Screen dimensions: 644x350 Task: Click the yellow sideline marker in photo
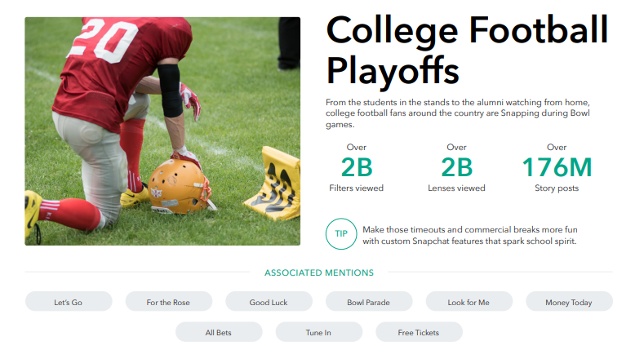[x=274, y=184]
